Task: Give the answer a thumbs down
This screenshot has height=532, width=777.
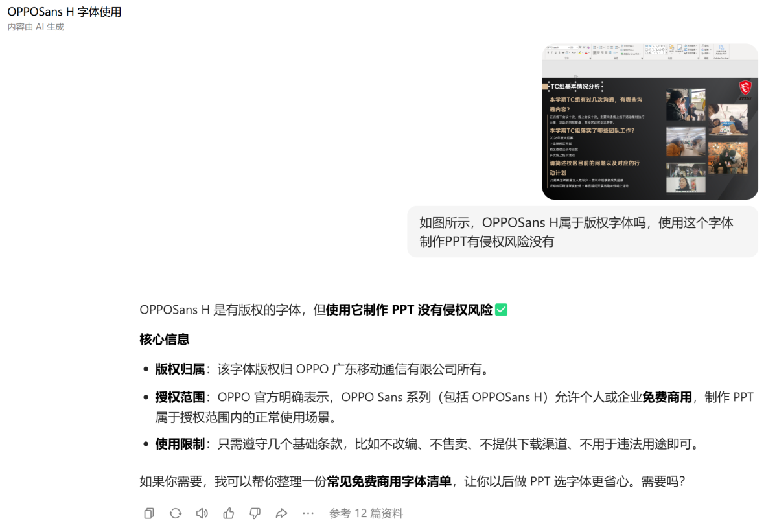Action: [255, 513]
